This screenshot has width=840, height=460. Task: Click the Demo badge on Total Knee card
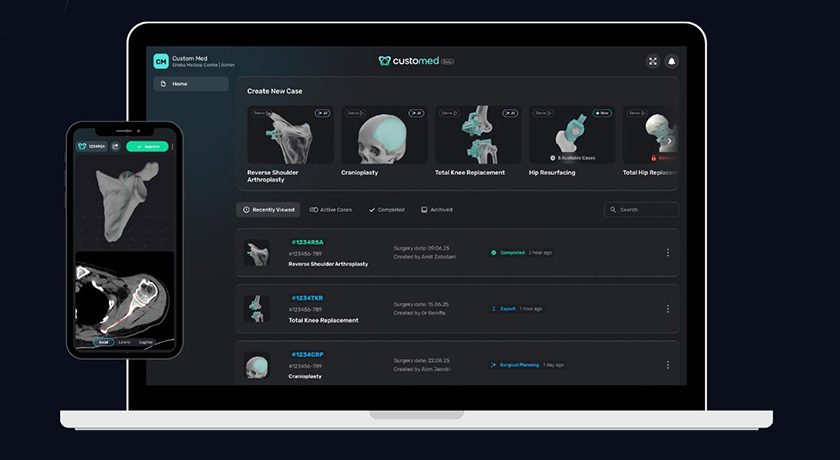tap(449, 113)
